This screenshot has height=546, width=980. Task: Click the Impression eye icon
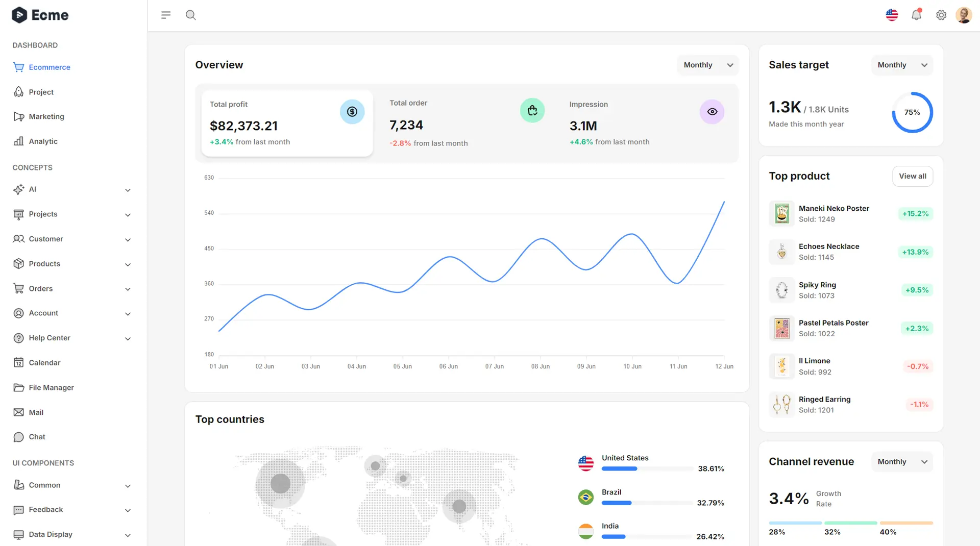click(x=712, y=111)
